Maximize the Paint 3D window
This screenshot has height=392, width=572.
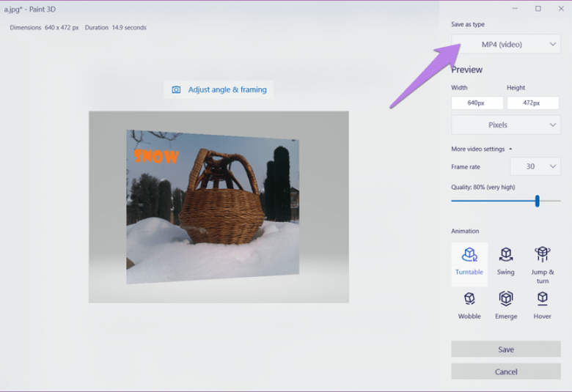pyautogui.click(x=538, y=9)
